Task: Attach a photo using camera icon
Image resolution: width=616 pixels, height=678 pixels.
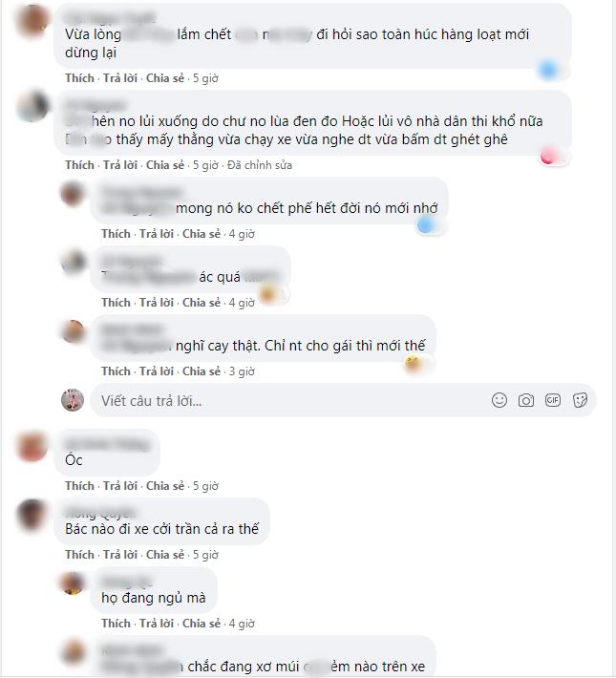Action: click(x=526, y=400)
